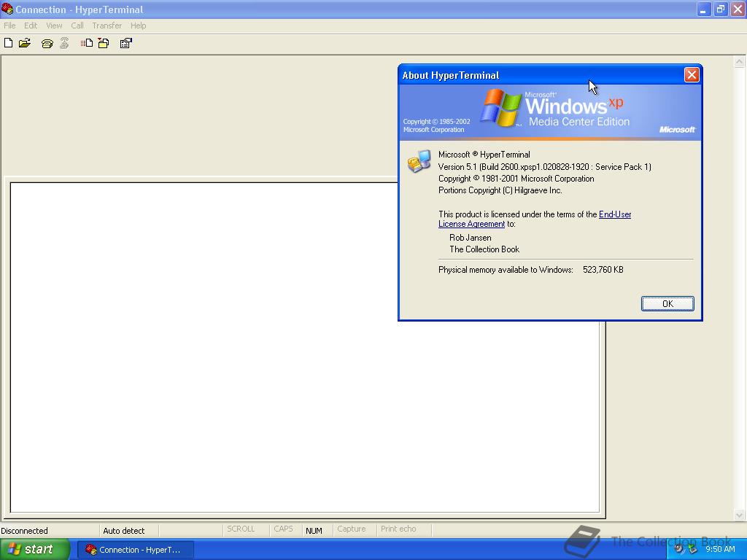Open the Transfer menu
This screenshot has height=560, width=747.
[x=107, y=26]
